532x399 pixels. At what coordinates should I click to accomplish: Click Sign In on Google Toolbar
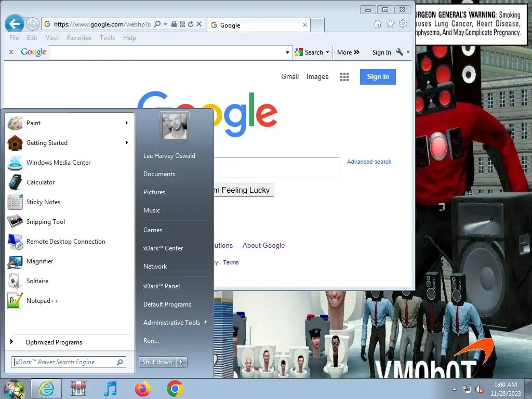click(x=381, y=52)
